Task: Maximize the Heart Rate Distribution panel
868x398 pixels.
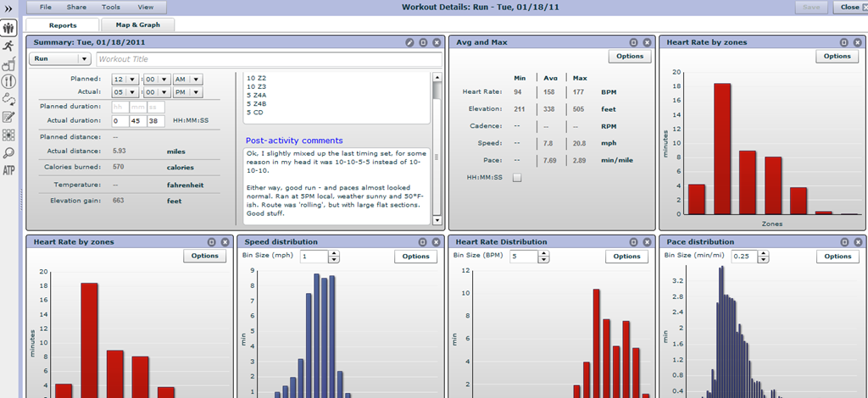Action: click(633, 242)
